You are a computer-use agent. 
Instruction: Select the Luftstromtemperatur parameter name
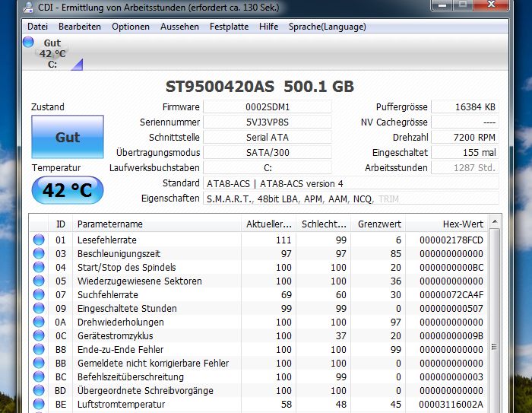click(x=121, y=404)
